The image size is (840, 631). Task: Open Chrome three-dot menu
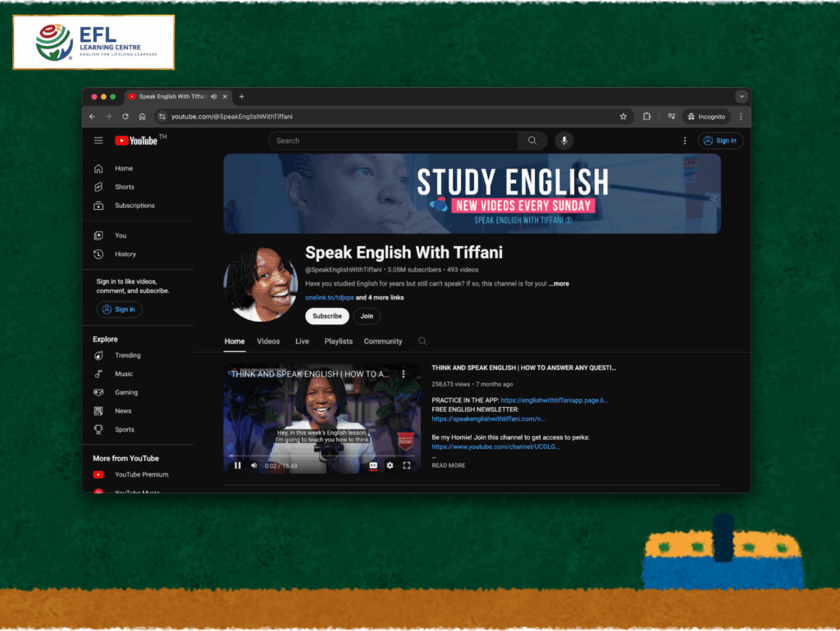tap(741, 117)
